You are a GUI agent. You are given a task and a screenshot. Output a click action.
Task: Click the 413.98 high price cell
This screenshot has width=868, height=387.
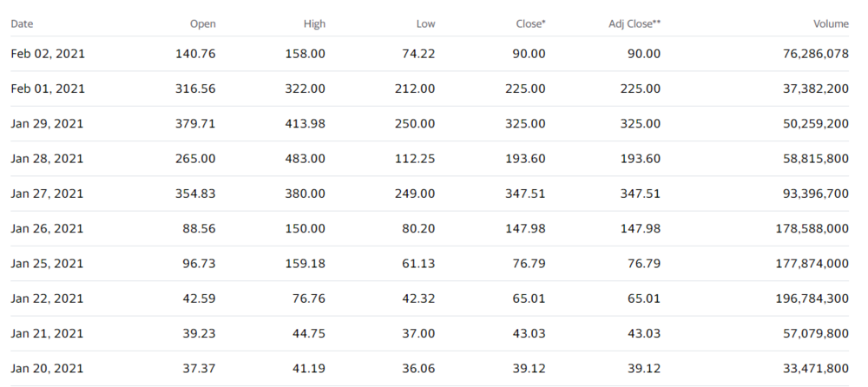coord(306,123)
